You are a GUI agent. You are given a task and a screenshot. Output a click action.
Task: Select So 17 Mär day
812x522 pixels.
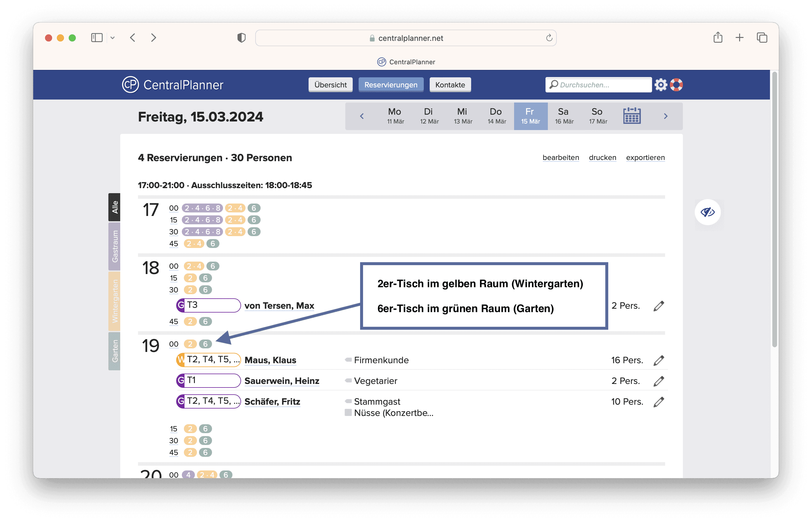(598, 116)
